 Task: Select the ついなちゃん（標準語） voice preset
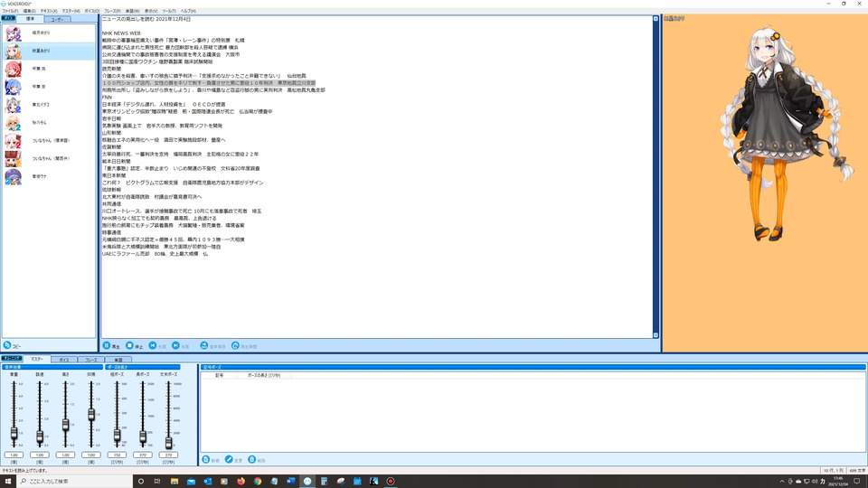pyautogui.click(x=49, y=141)
